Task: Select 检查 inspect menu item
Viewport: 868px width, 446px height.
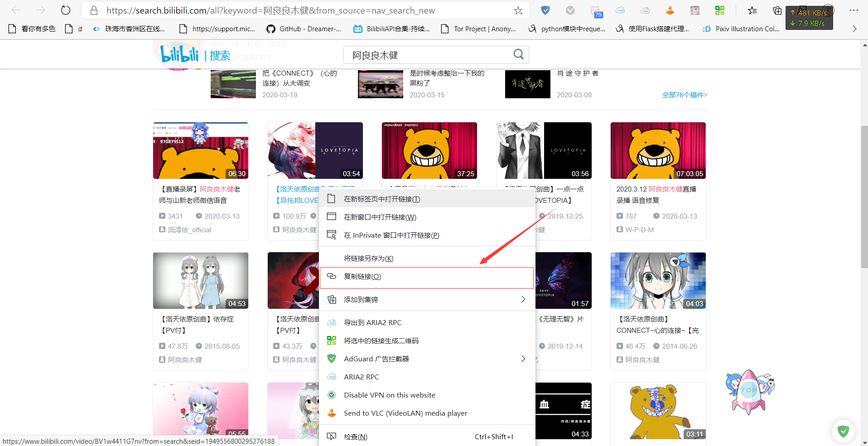Action: pyautogui.click(x=427, y=436)
